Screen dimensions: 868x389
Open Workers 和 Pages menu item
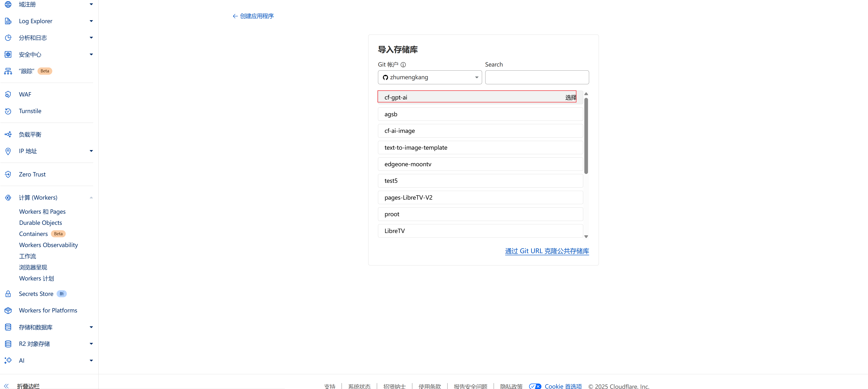point(43,212)
